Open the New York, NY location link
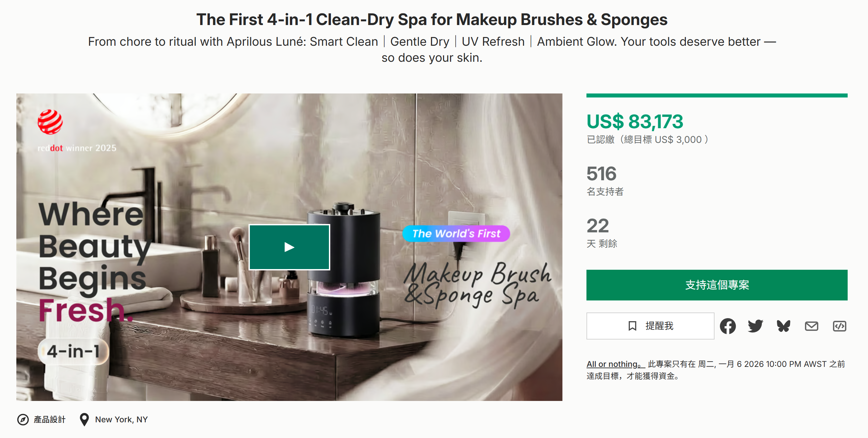The image size is (868, 438). (x=121, y=419)
